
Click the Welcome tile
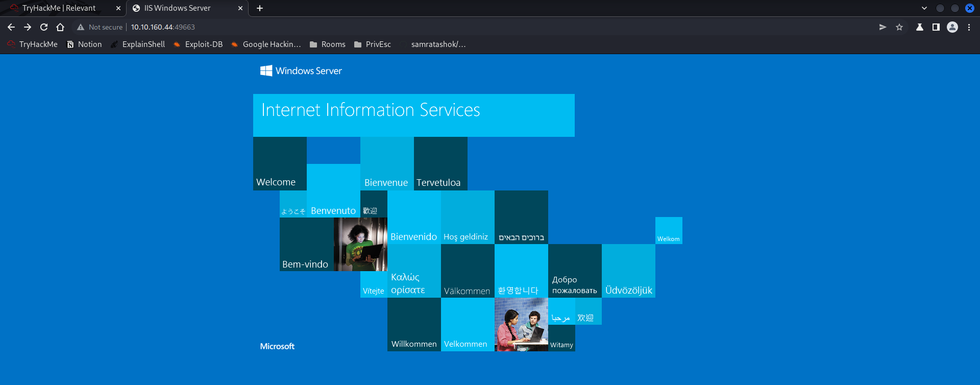click(280, 163)
